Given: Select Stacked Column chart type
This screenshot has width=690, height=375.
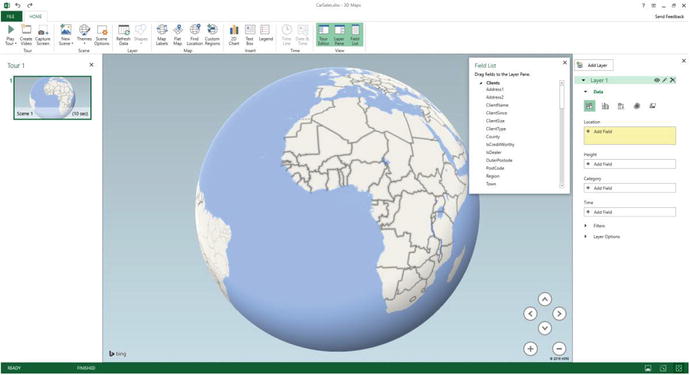Looking at the screenshot, I should pyautogui.click(x=590, y=106).
